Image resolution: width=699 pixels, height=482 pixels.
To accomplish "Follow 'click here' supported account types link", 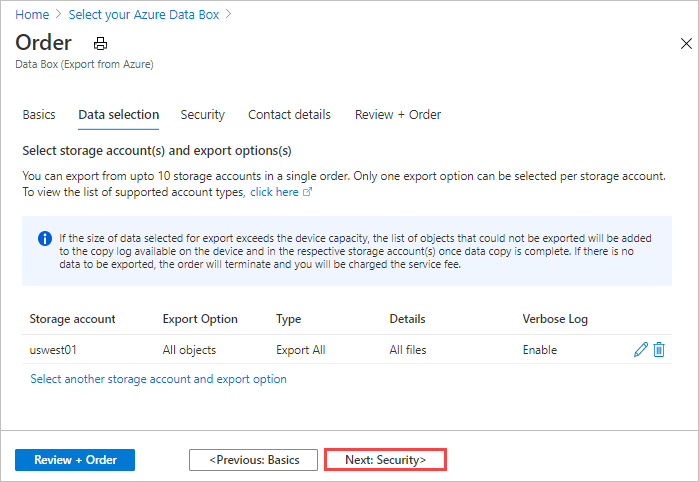I will 274,192.
